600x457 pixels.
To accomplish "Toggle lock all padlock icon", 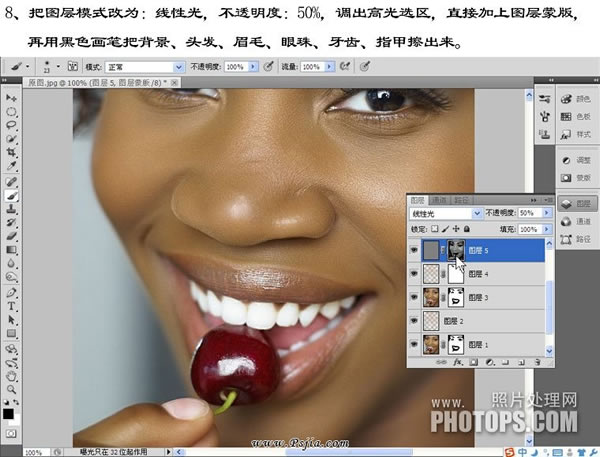I will click(x=467, y=229).
